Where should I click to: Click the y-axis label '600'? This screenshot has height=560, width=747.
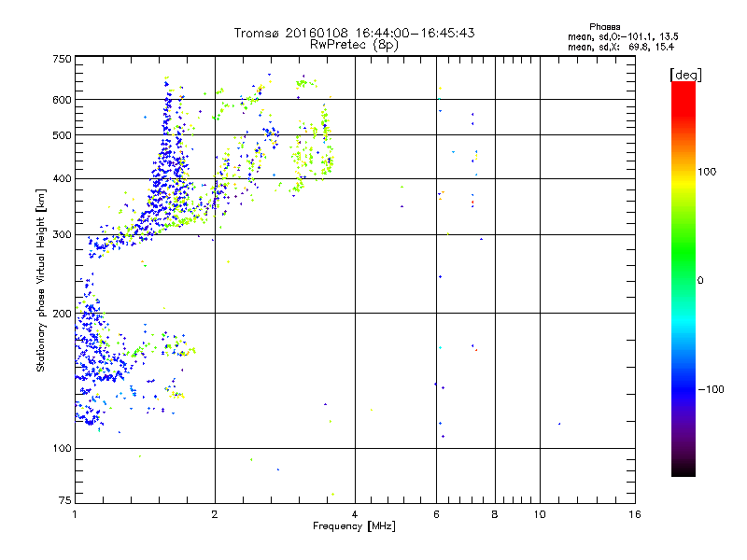[62, 100]
